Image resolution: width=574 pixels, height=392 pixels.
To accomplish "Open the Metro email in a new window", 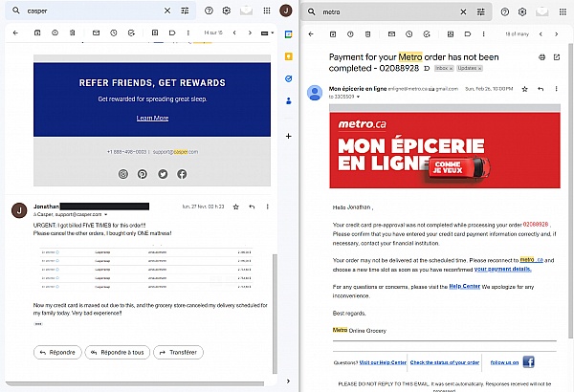I will click(x=558, y=57).
